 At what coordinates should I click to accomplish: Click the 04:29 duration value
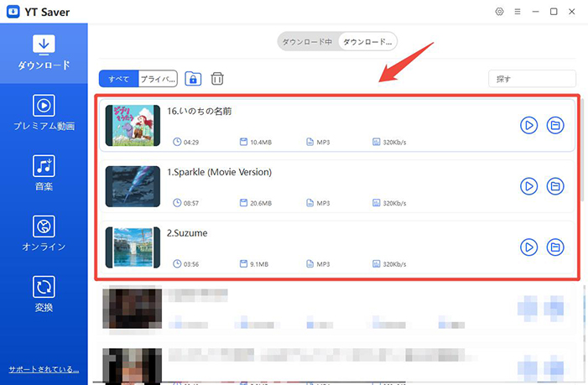click(191, 142)
